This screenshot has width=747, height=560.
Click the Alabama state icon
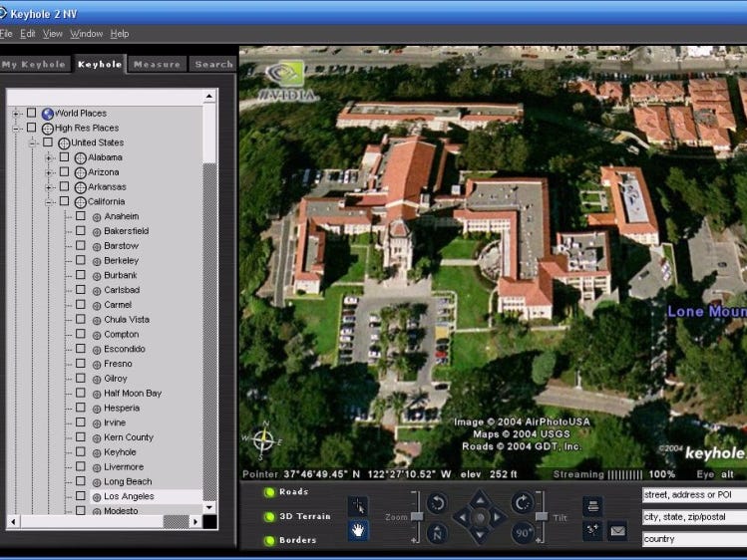pyautogui.click(x=81, y=158)
